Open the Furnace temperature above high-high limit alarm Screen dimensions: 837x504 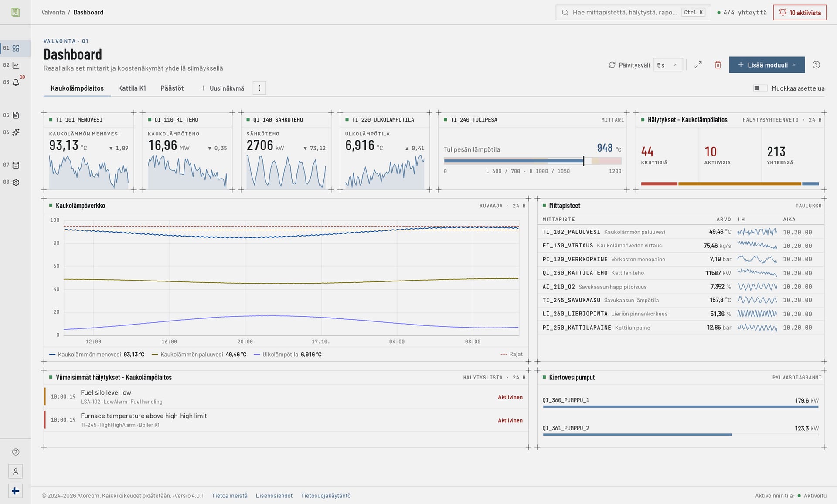click(x=286, y=420)
